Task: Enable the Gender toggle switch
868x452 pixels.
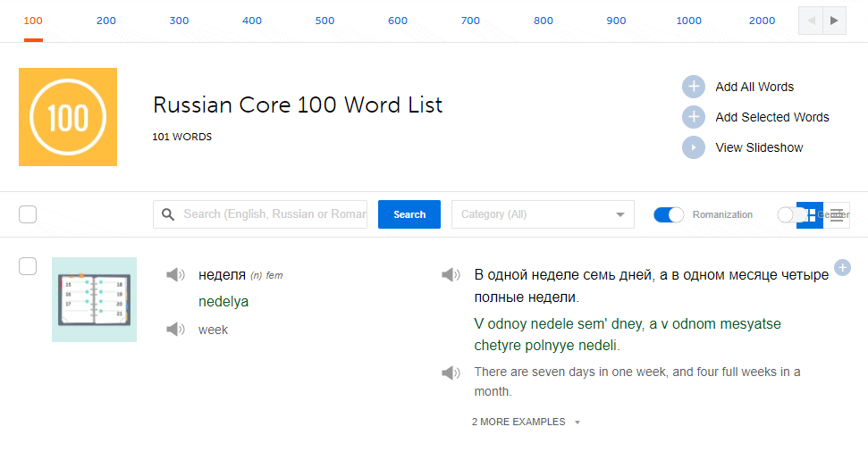Action: click(788, 214)
